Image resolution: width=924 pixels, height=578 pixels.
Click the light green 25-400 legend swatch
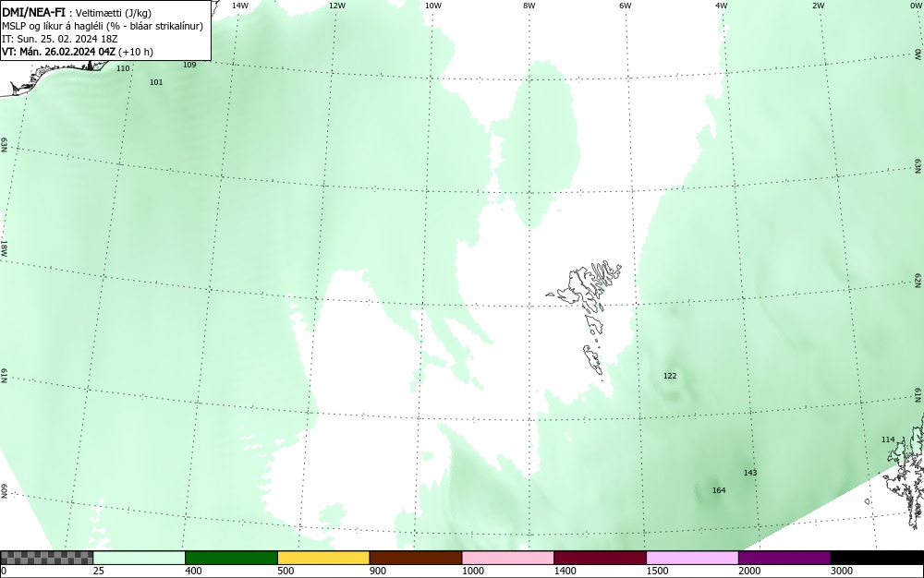pos(140,558)
